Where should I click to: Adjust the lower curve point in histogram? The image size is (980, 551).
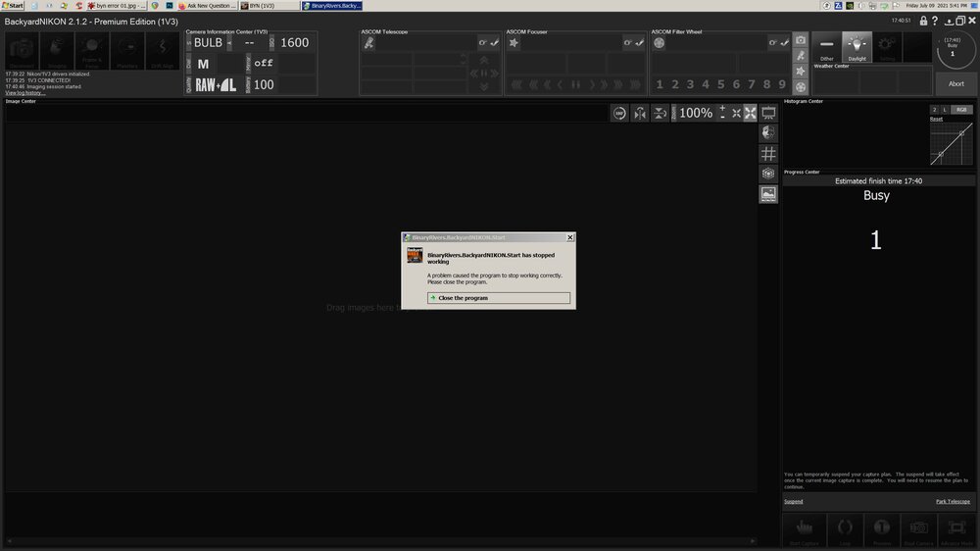941,155
